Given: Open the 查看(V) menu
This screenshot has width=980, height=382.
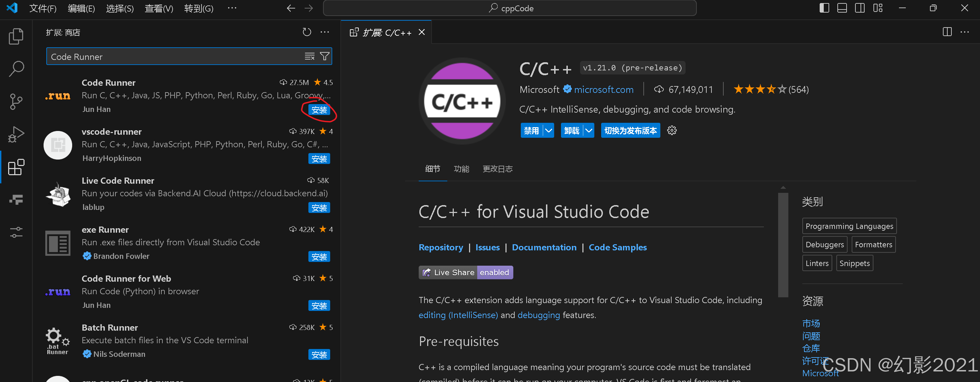Looking at the screenshot, I should click(159, 9).
